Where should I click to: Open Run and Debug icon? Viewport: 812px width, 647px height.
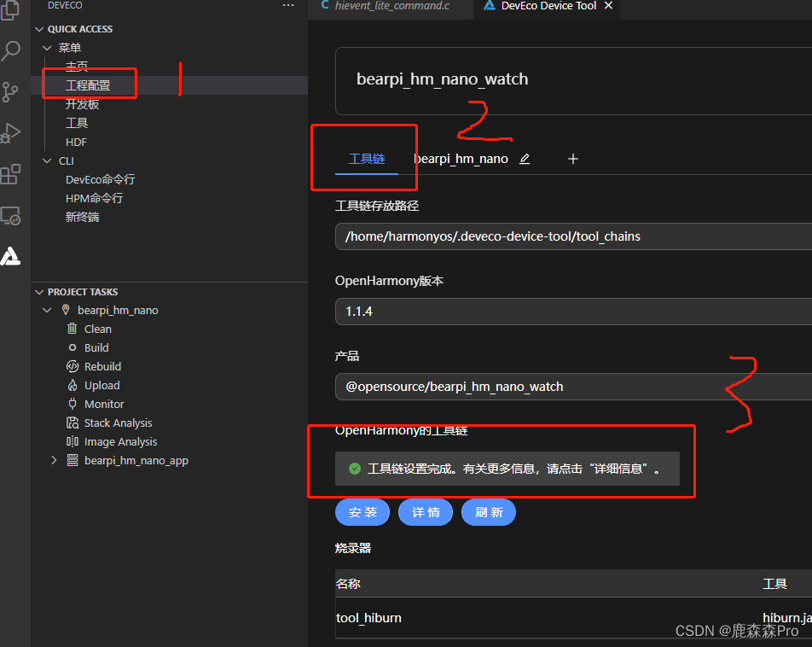[10, 133]
